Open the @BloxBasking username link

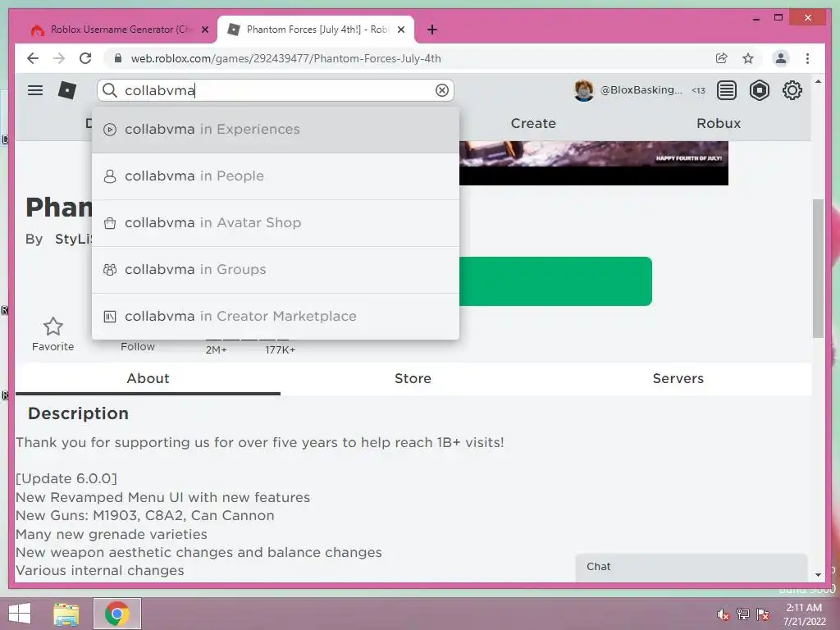tap(641, 90)
